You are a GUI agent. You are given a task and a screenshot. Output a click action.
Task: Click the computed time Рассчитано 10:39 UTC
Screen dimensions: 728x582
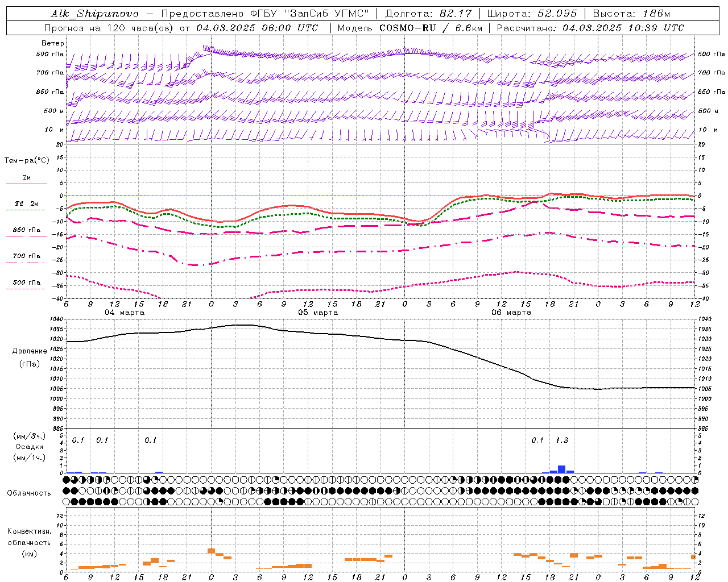coord(590,28)
